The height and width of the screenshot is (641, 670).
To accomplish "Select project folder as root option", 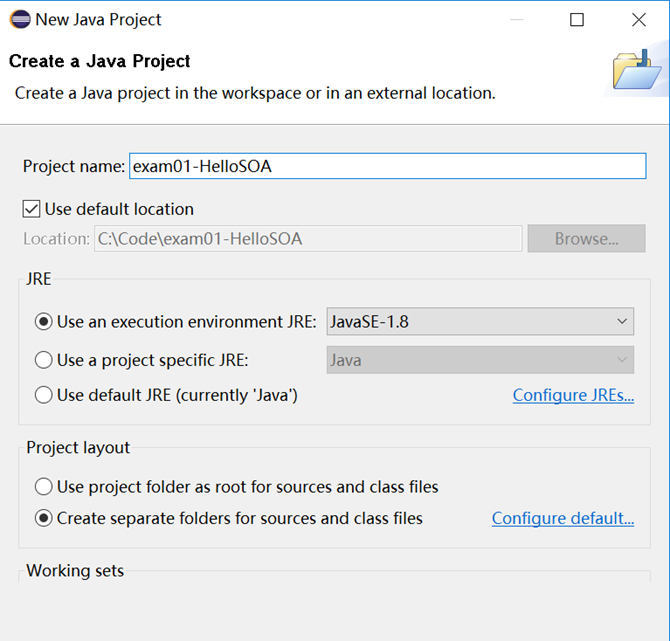I will [43, 487].
